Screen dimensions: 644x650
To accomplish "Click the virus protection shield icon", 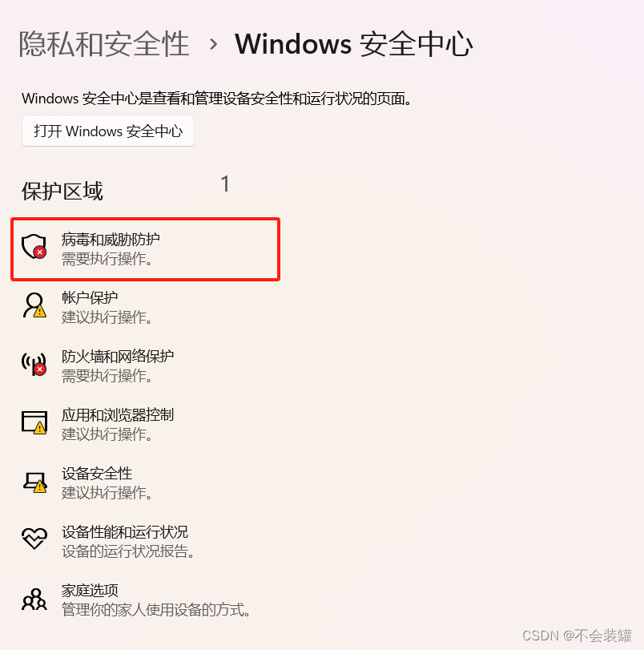I will (x=34, y=246).
